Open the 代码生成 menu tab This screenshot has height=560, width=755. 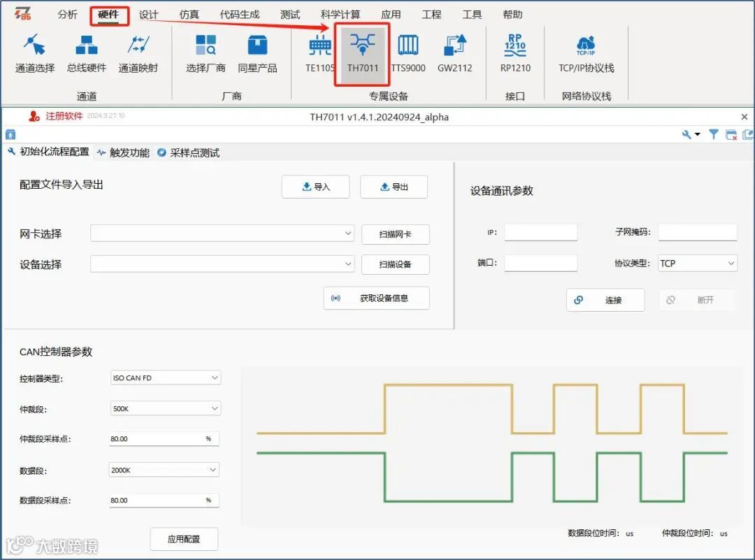[239, 15]
